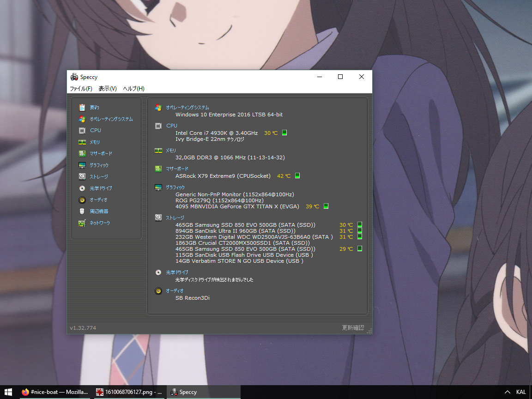Click the 周辺機器 mouse icon in sidebar
Image resolution: width=532 pixels, height=399 pixels.
(82, 212)
